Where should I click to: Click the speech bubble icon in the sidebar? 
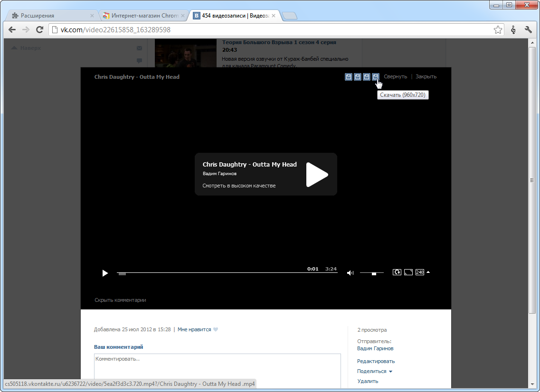point(140,61)
